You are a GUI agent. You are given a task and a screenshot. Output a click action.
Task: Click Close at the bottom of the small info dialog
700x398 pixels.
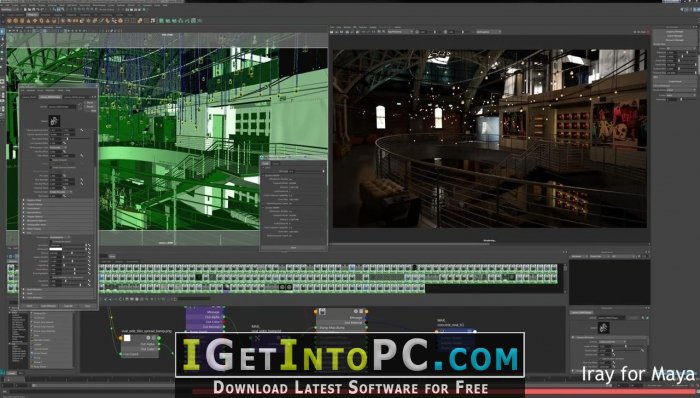pyautogui.click(x=293, y=247)
